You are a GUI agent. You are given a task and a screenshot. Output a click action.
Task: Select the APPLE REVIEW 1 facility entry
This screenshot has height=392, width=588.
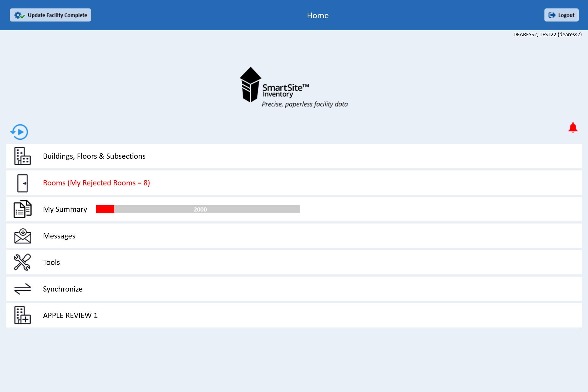[x=70, y=316]
